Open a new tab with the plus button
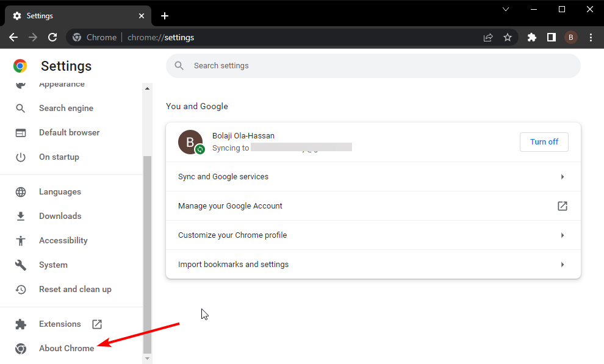 (165, 16)
